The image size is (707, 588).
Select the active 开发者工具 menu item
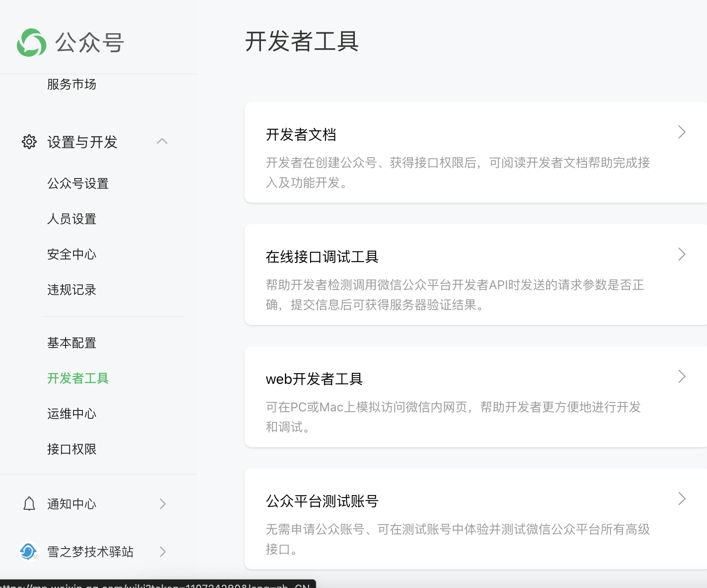click(78, 378)
